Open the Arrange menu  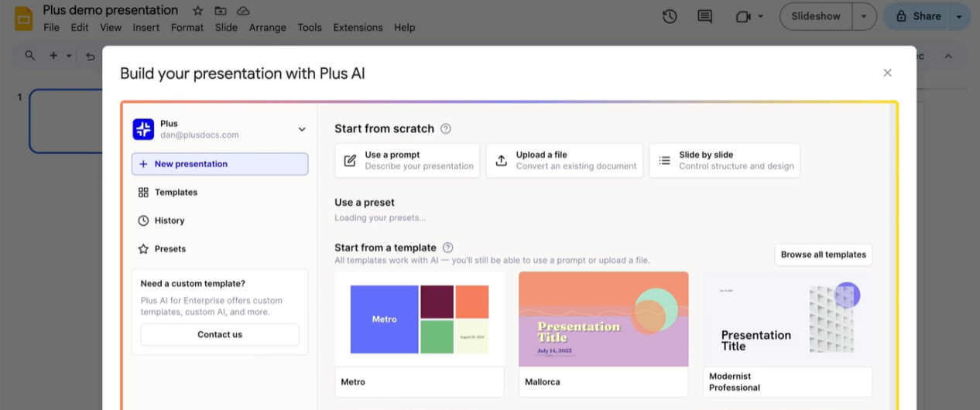[267, 28]
